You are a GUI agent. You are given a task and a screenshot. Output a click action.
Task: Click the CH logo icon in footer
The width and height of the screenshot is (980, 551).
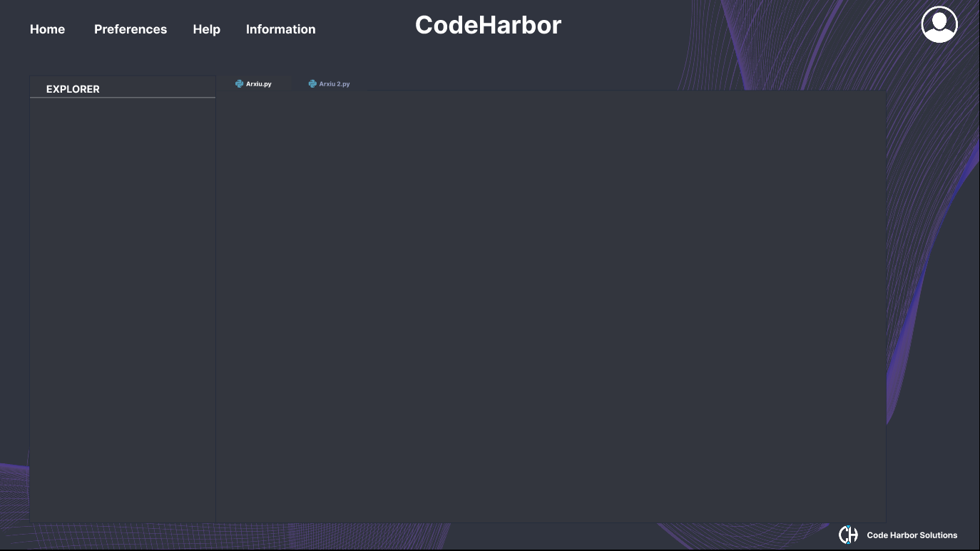pyautogui.click(x=848, y=535)
